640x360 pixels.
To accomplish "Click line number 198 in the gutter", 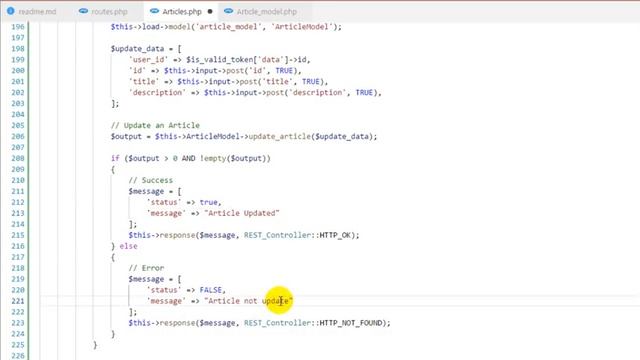I will (x=18, y=49).
